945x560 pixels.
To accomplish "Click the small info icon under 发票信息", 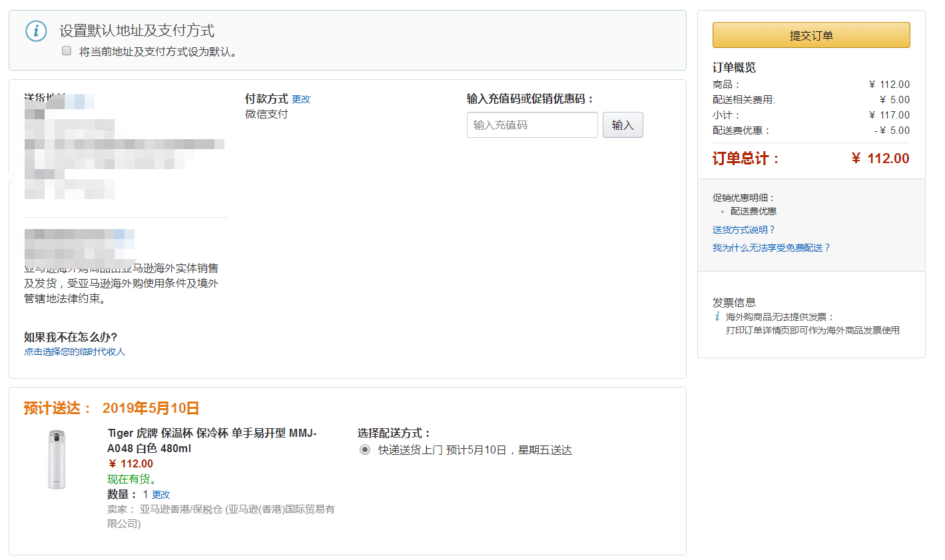I will pyautogui.click(x=717, y=316).
